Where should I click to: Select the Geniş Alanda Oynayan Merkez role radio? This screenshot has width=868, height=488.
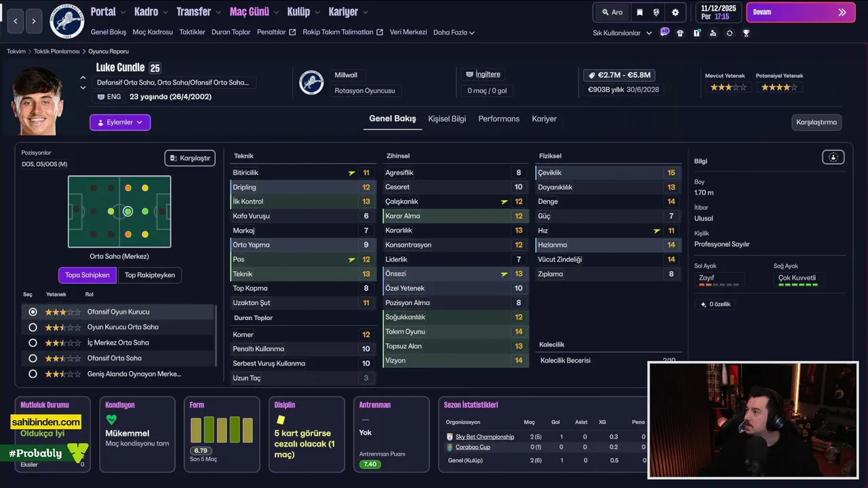(33, 373)
